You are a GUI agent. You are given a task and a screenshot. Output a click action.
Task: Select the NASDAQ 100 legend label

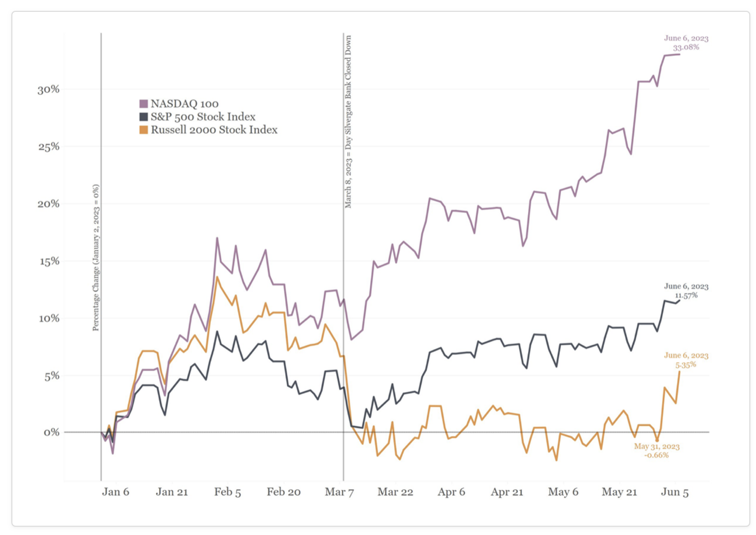tap(184, 104)
